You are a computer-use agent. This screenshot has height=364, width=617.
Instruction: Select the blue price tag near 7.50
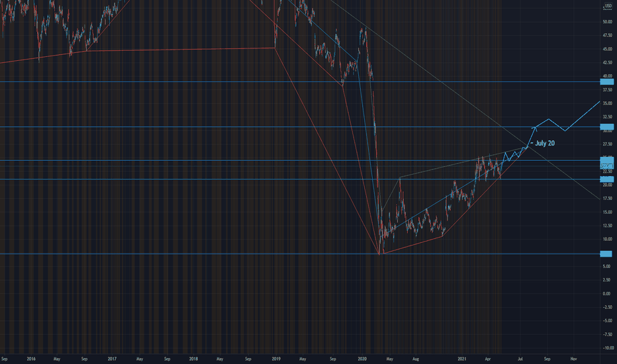click(606, 254)
